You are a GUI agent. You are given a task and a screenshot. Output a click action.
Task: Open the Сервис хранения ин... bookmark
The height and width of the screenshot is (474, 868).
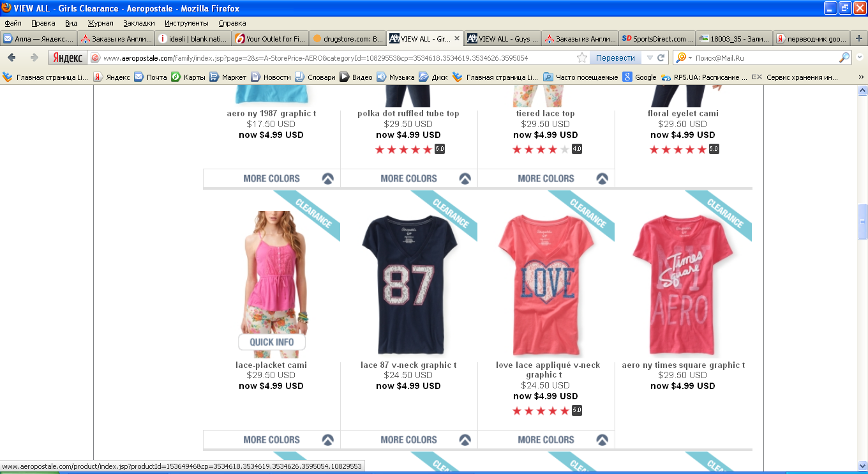pyautogui.click(x=795, y=77)
